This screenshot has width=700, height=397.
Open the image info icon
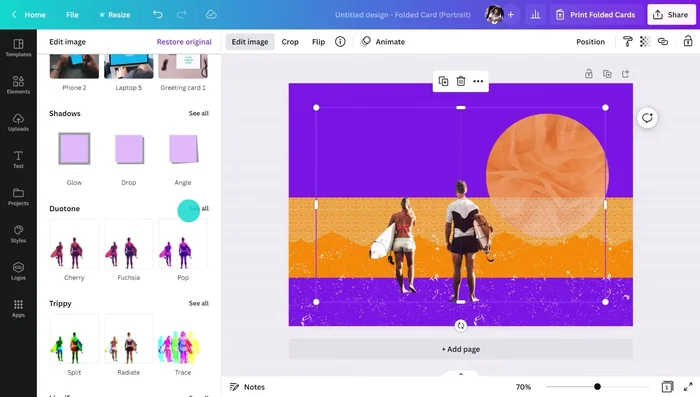coord(340,42)
